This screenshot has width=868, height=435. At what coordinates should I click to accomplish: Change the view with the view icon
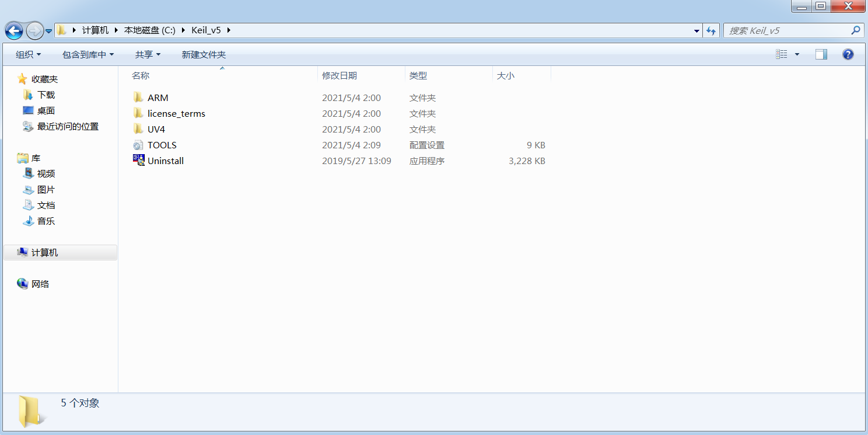(x=782, y=54)
